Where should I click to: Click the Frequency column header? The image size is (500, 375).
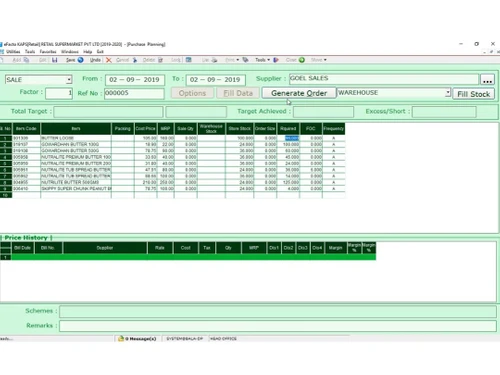click(334, 129)
